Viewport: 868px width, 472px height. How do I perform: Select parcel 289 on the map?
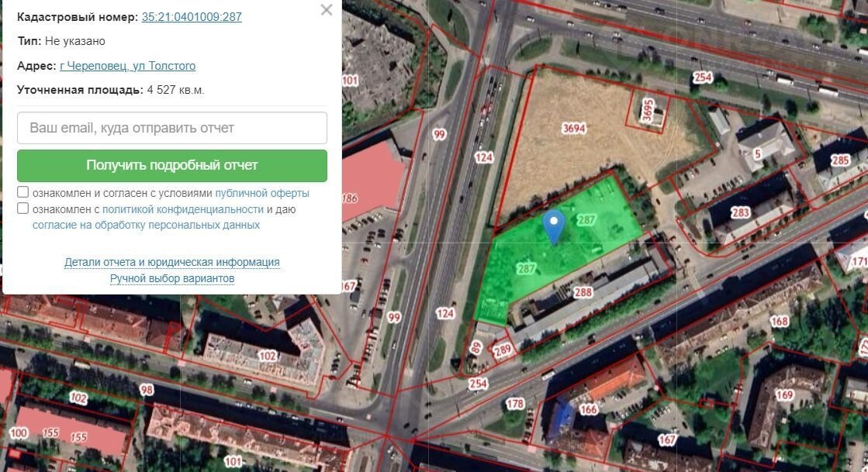(x=503, y=350)
